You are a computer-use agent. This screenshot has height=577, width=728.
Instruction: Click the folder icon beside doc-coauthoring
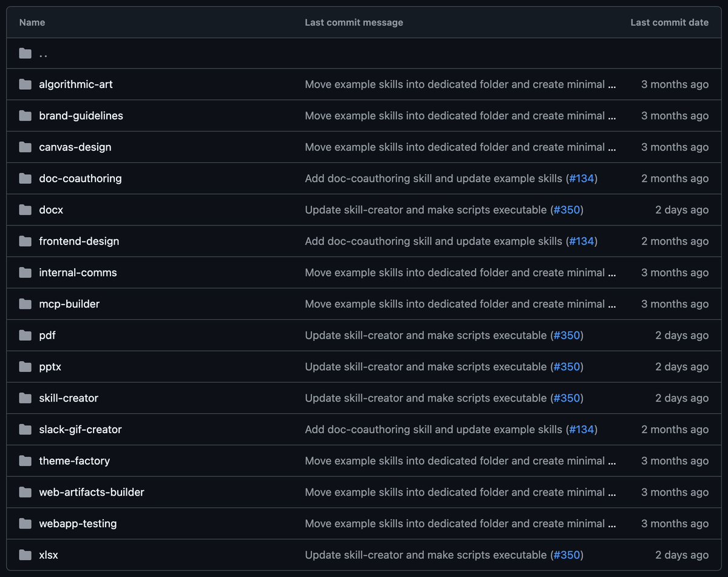click(x=25, y=178)
